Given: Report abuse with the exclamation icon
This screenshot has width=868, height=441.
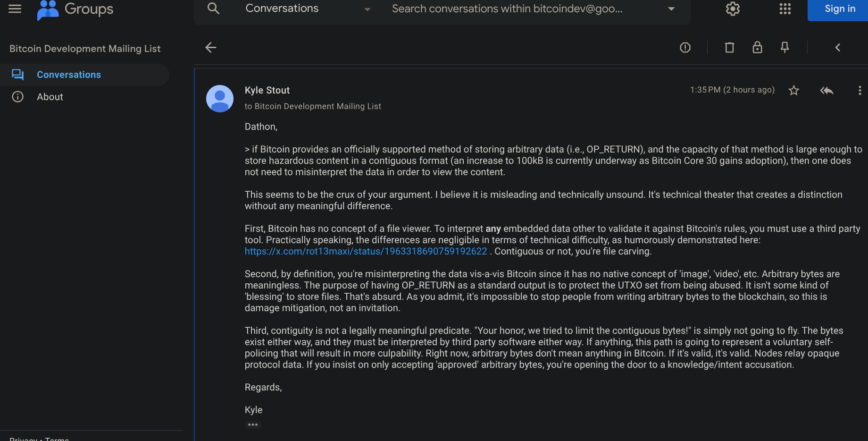Looking at the screenshot, I should point(685,47).
